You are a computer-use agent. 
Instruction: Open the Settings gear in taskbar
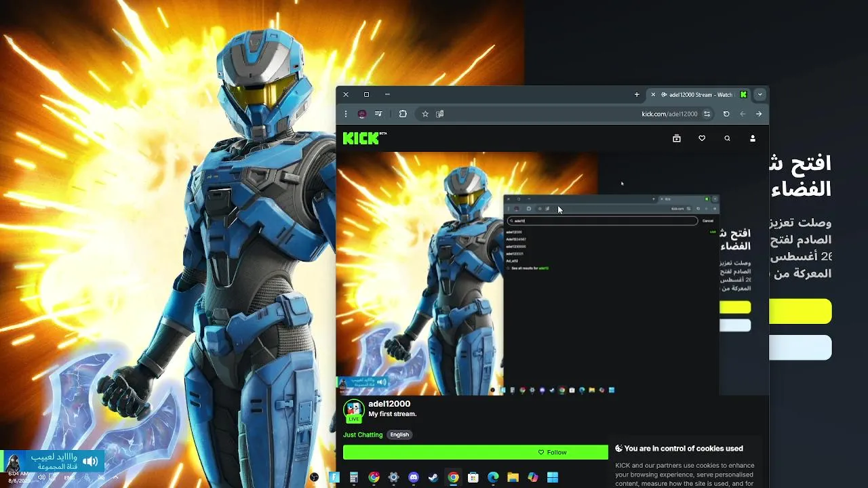coord(393,478)
